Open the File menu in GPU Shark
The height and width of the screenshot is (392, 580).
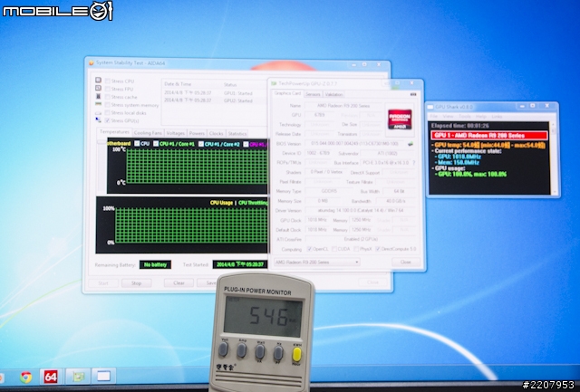pyautogui.click(x=433, y=117)
